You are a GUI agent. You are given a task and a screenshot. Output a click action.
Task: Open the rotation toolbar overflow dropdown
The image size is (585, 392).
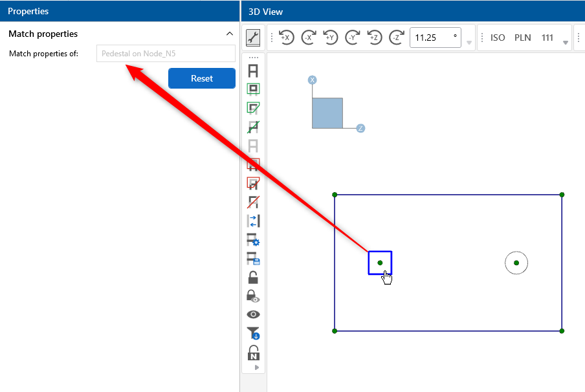(x=469, y=43)
